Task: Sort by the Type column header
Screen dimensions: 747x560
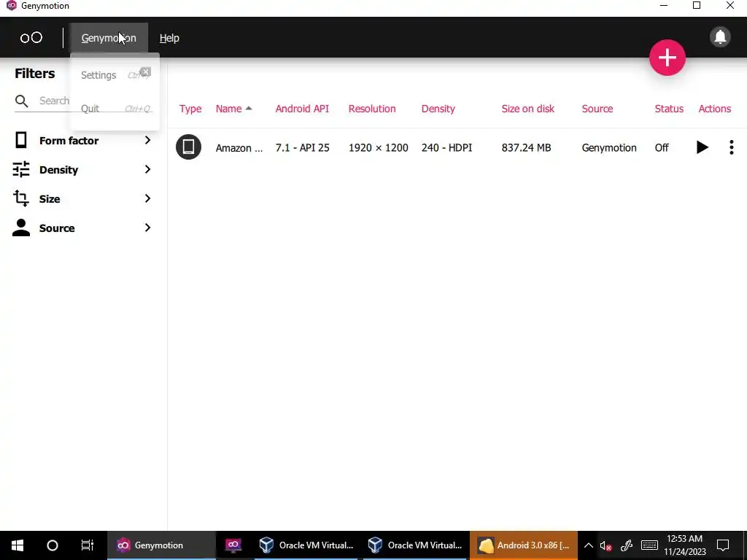Action: pyautogui.click(x=190, y=109)
